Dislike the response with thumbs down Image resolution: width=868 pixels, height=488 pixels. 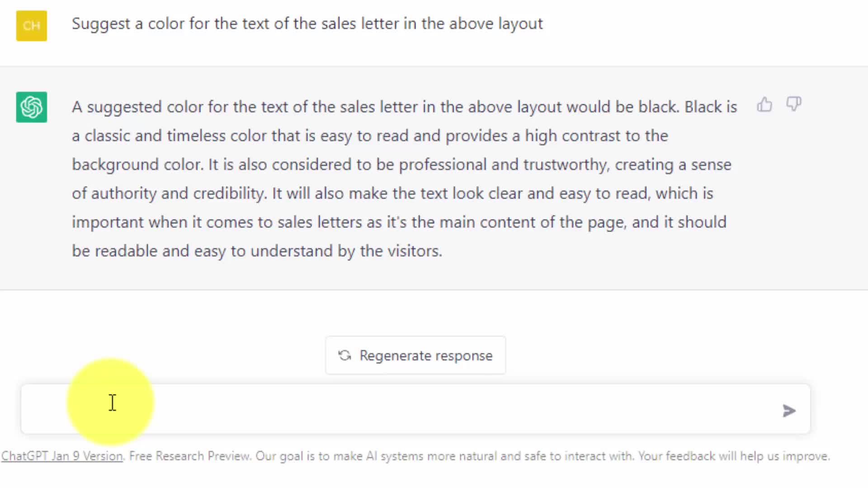pyautogui.click(x=793, y=104)
